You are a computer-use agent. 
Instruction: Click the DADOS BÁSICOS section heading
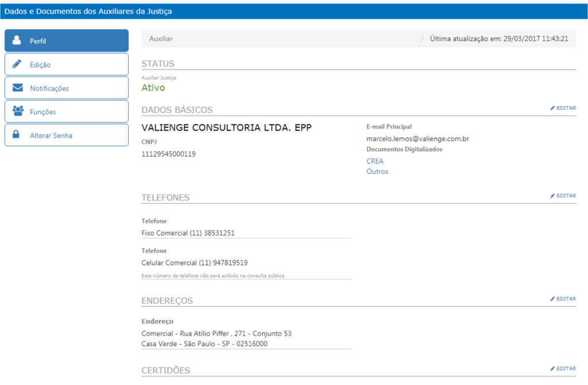point(177,110)
